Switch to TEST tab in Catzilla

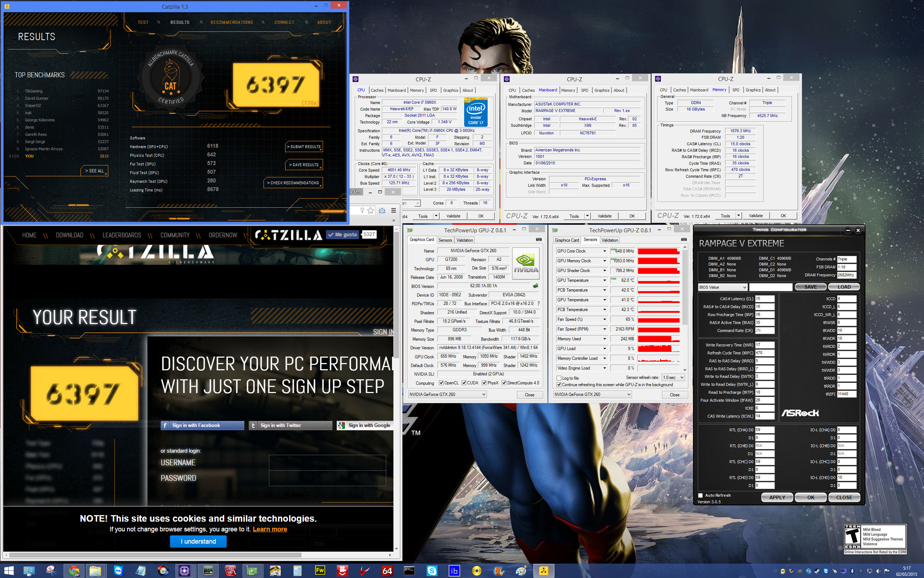point(143,22)
